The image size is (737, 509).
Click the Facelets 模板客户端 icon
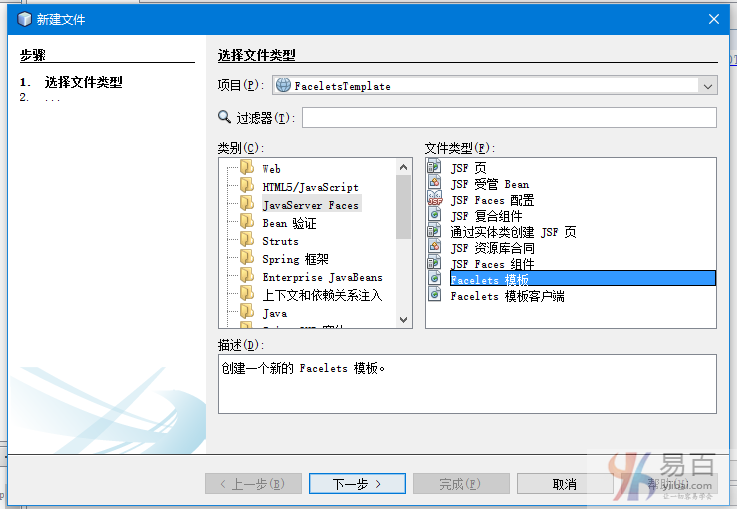click(434, 295)
